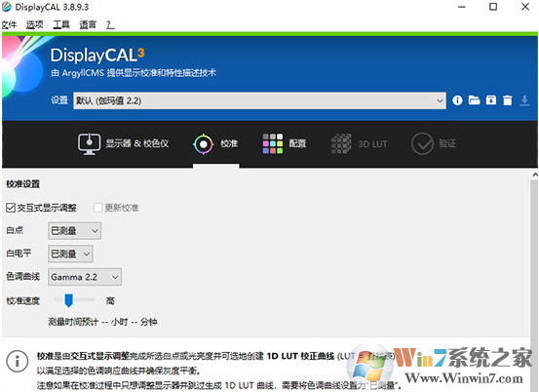Click the vertical scrollbar up arrow
Image resolution: width=539 pixels, height=392 pixels.
click(534, 175)
